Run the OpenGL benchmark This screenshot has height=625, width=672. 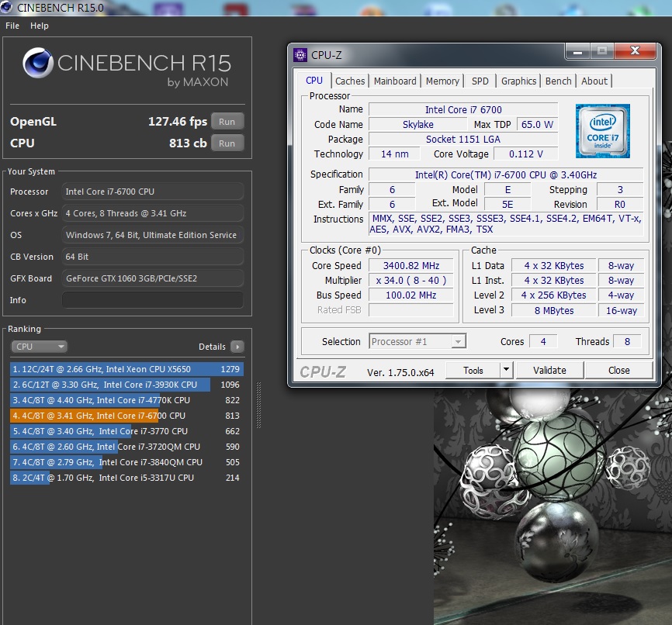point(227,122)
